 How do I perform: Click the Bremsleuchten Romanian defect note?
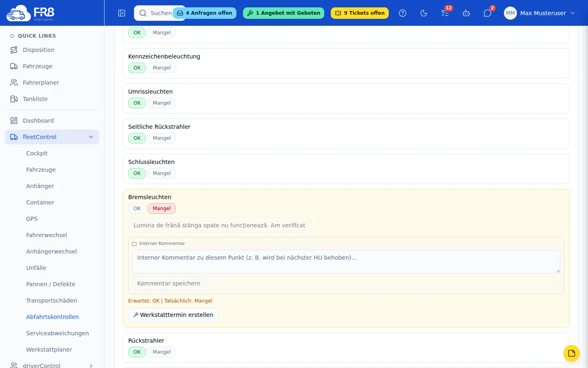(220, 225)
